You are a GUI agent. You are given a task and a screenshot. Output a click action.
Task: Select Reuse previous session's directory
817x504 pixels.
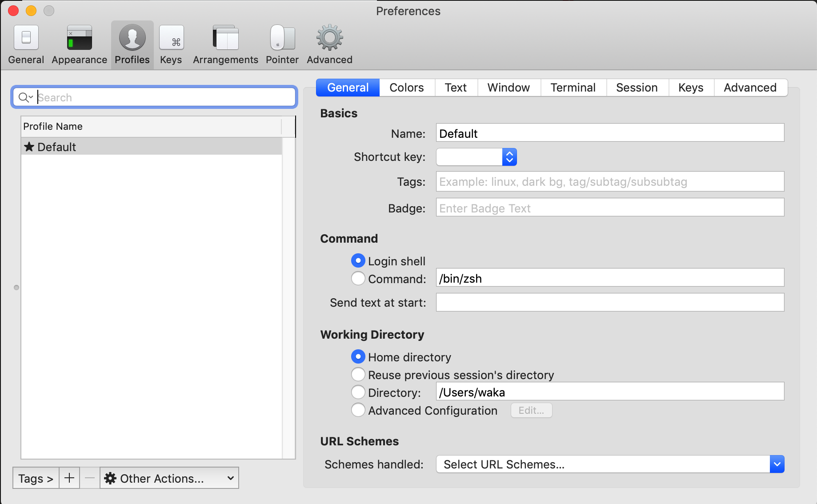(358, 374)
